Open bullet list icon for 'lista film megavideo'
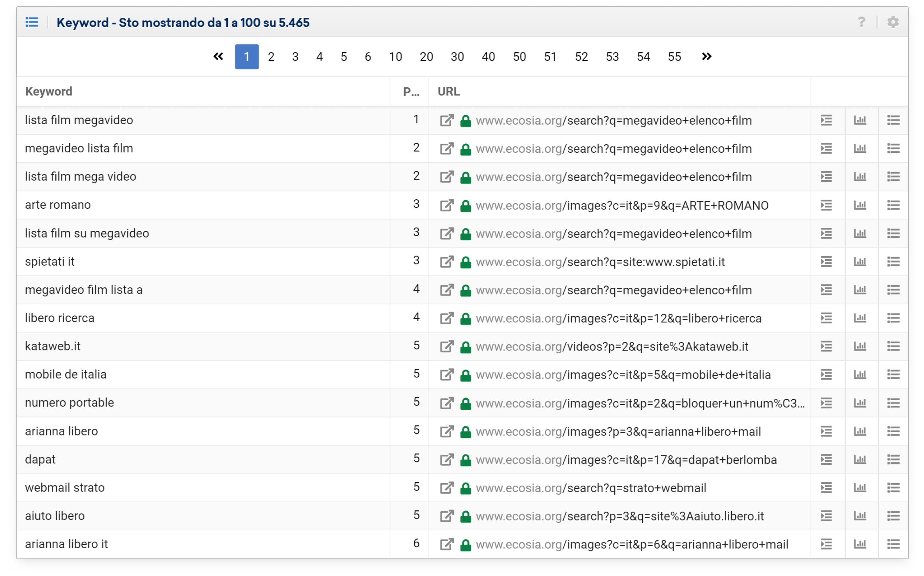Viewport: 924px width, 576px height. [893, 120]
